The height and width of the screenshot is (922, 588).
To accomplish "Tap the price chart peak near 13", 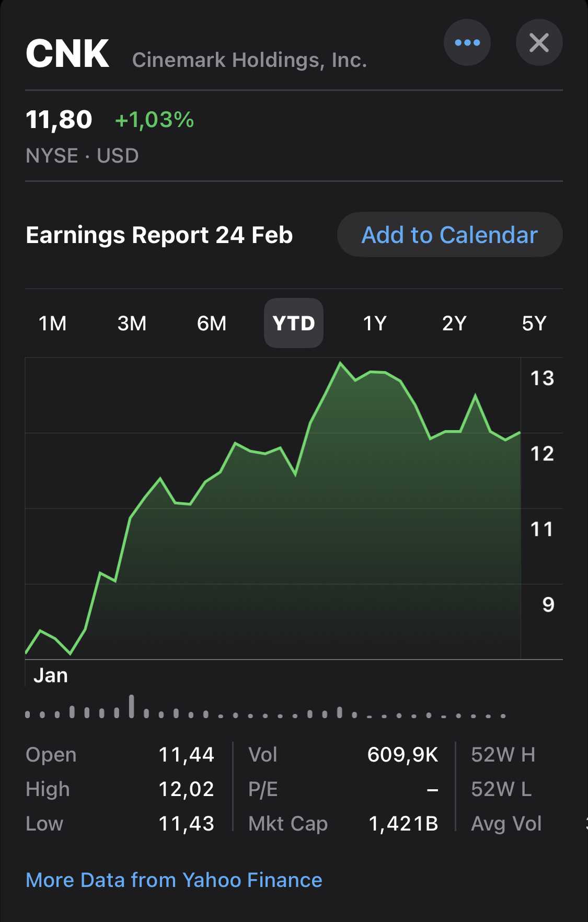I will [340, 363].
